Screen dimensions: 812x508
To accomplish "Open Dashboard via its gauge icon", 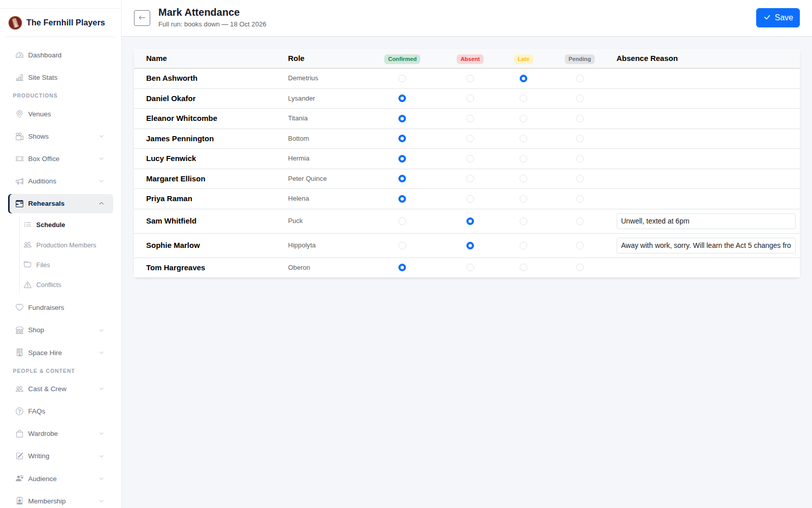I will point(20,55).
